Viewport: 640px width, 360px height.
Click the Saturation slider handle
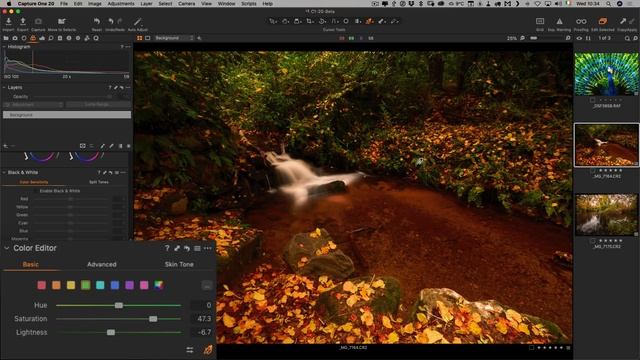153,319
